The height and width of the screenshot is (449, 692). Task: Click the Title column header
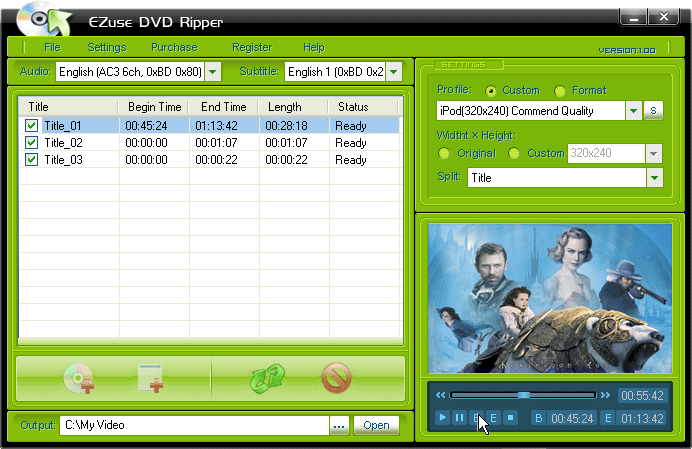(x=68, y=107)
